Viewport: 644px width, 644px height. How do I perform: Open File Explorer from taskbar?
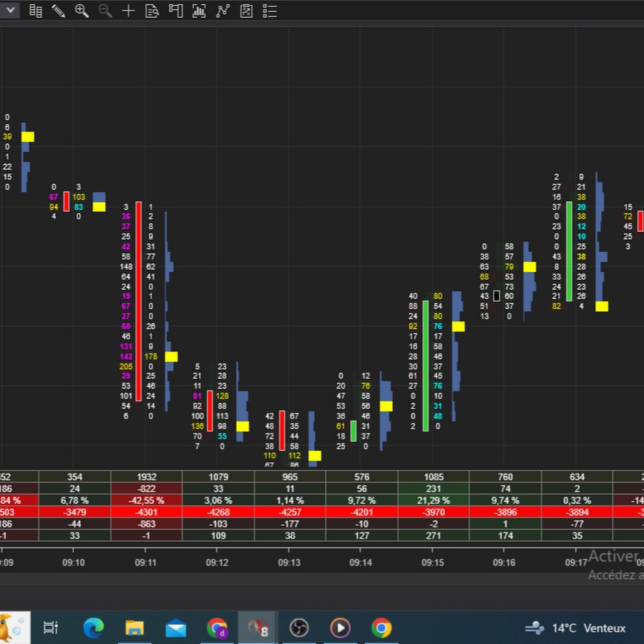(x=135, y=628)
